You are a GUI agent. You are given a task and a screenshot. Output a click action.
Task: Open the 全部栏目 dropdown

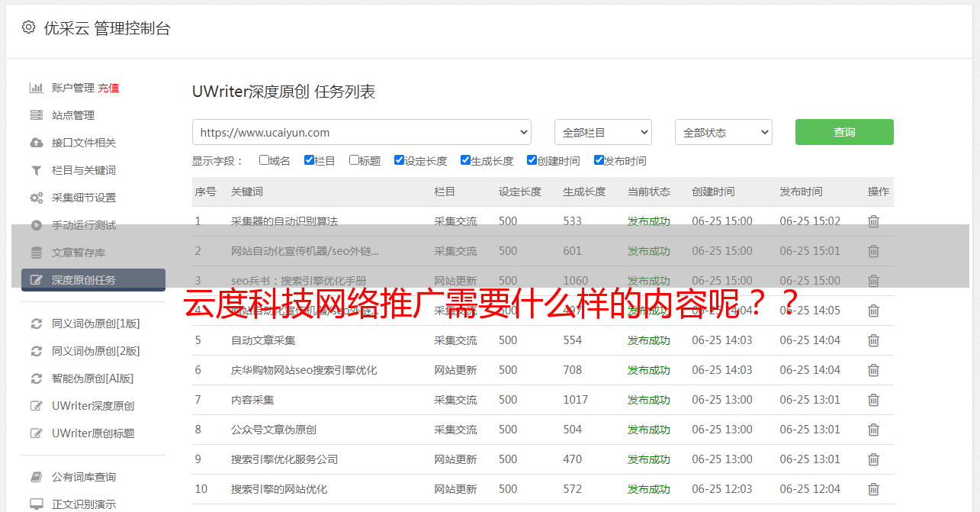click(x=603, y=132)
